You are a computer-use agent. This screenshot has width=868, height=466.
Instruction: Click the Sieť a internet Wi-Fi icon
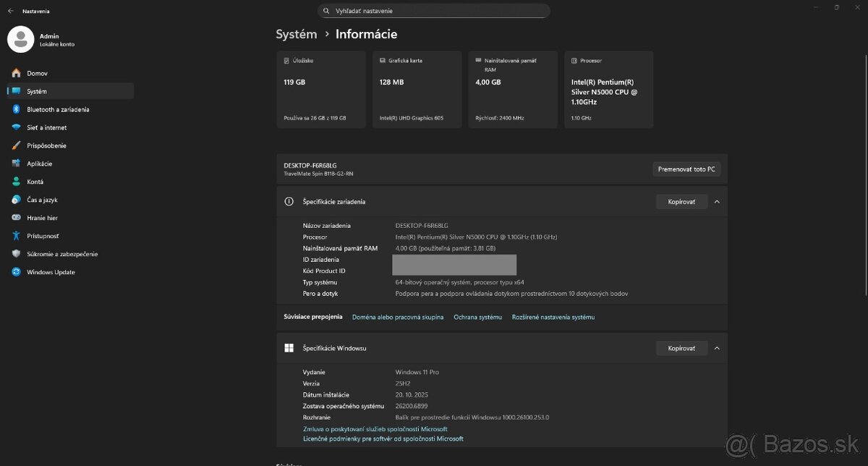click(x=16, y=127)
